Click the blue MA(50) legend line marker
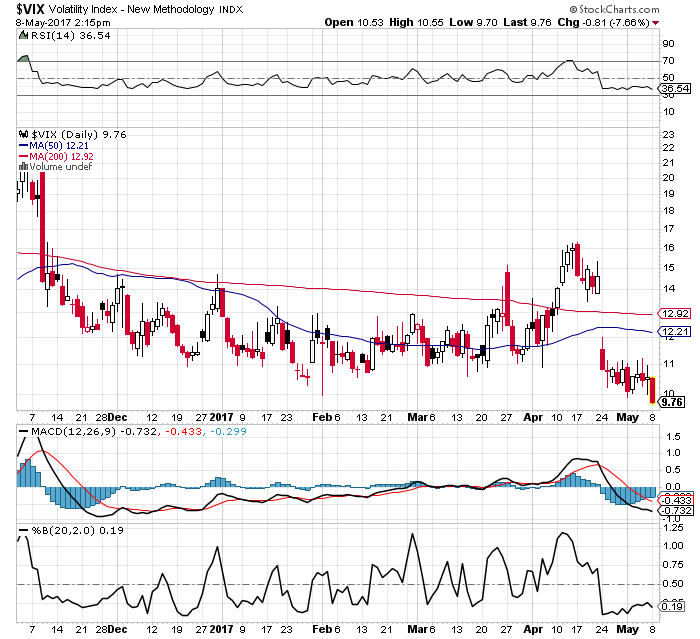Viewport: 700px width, 639px height. (x=23, y=146)
